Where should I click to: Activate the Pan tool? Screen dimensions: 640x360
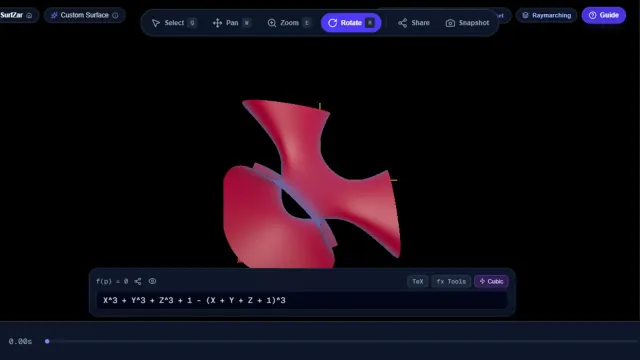(x=231, y=23)
